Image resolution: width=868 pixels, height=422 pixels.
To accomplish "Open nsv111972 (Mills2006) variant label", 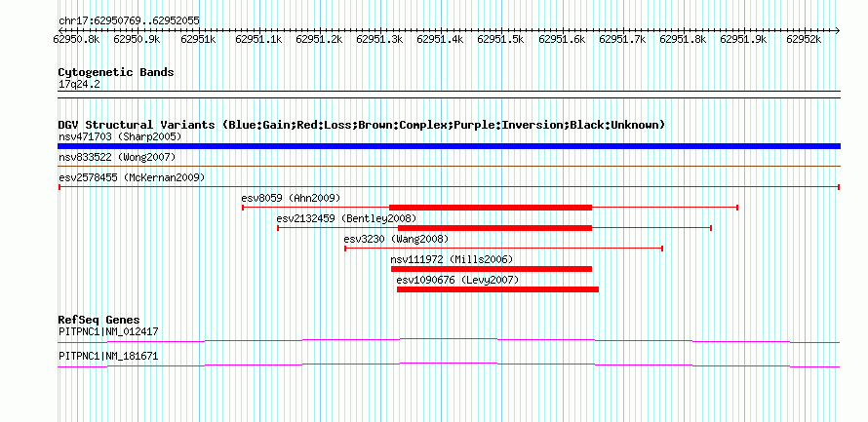I will (x=452, y=259).
